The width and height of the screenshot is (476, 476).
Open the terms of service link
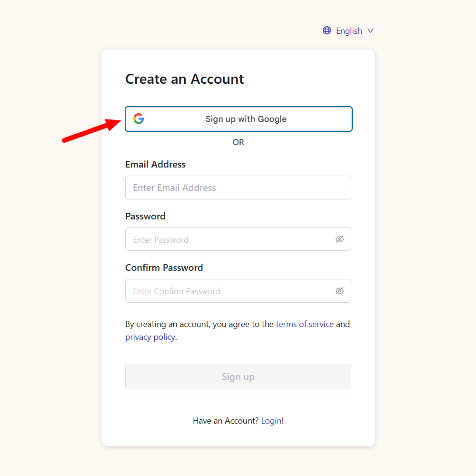click(305, 324)
